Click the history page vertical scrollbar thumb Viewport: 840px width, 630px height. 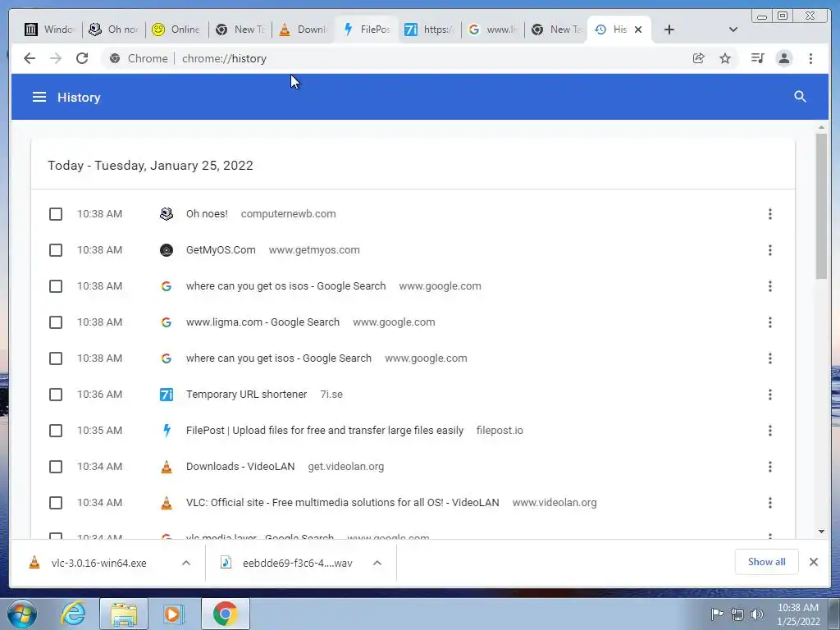[x=821, y=206]
